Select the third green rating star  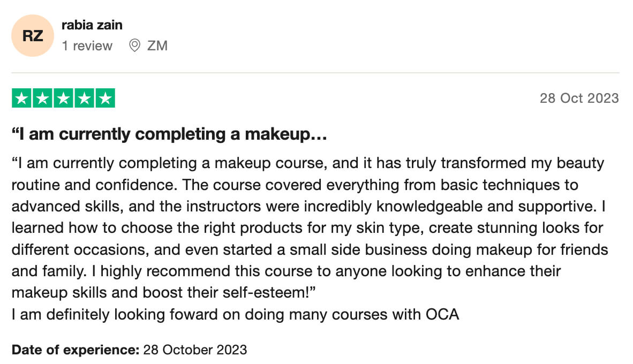pos(63,98)
